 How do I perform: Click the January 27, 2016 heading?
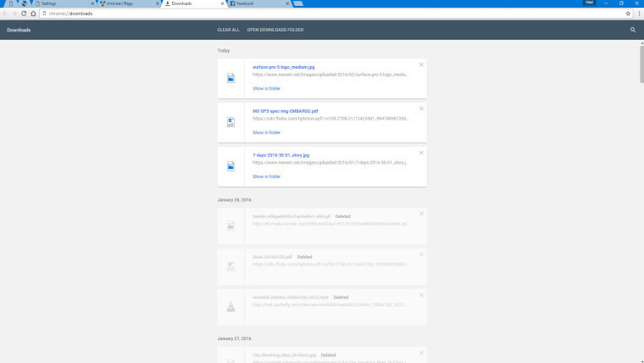[x=234, y=338]
